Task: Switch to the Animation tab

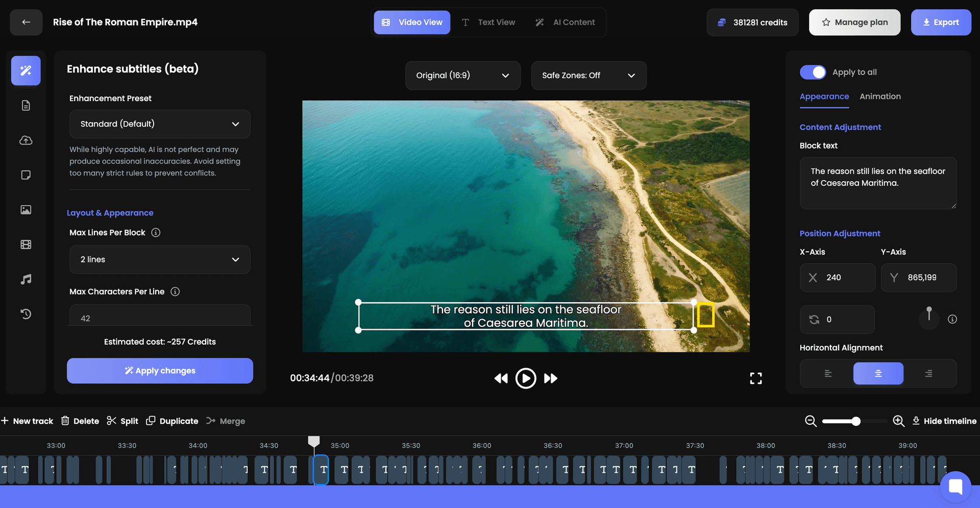Action: 880,96
